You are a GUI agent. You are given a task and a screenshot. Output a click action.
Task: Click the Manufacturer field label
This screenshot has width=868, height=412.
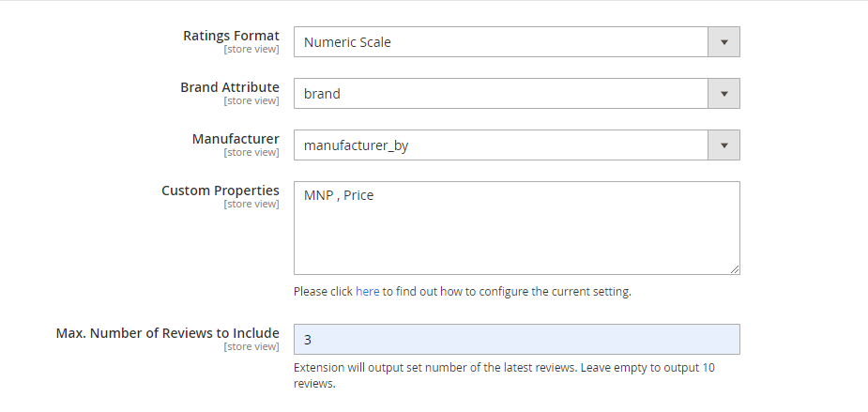coord(236,139)
